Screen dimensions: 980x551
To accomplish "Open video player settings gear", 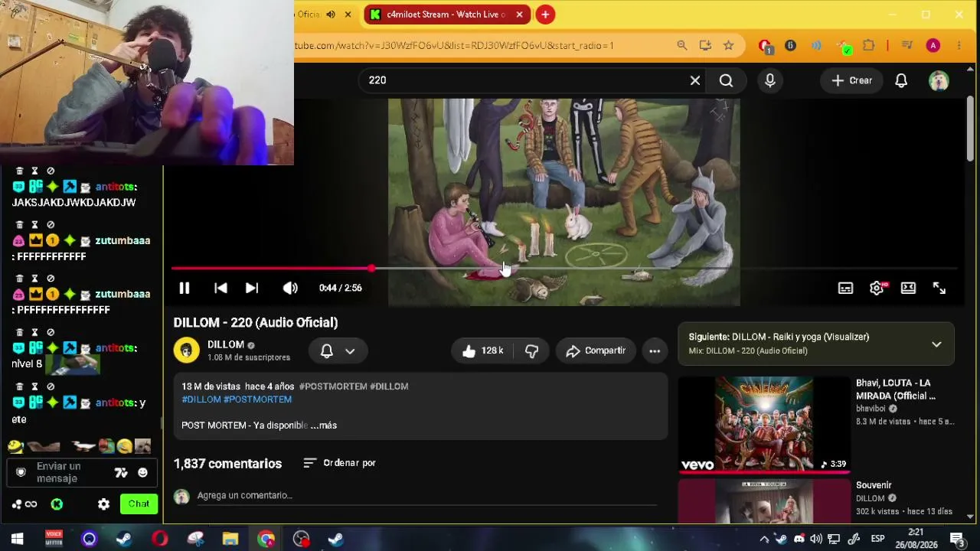I will tap(877, 288).
